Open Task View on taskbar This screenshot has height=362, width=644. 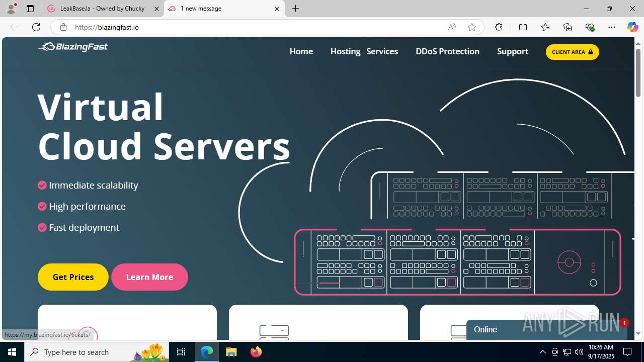(182, 352)
